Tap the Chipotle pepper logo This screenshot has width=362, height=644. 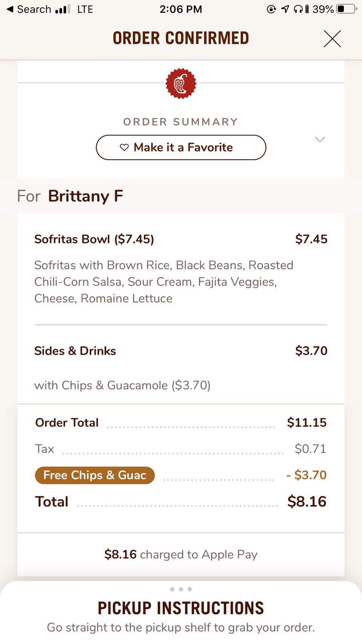pos(181,83)
